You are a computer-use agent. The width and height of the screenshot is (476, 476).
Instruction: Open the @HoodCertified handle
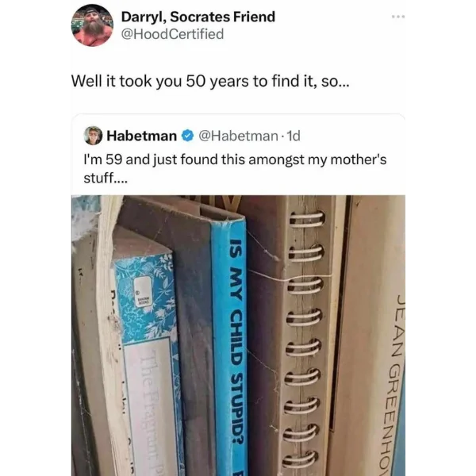click(172, 33)
